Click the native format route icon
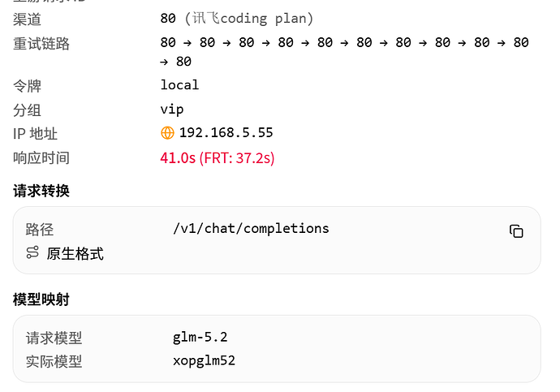The width and height of the screenshot is (560, 392). (32, 252)
